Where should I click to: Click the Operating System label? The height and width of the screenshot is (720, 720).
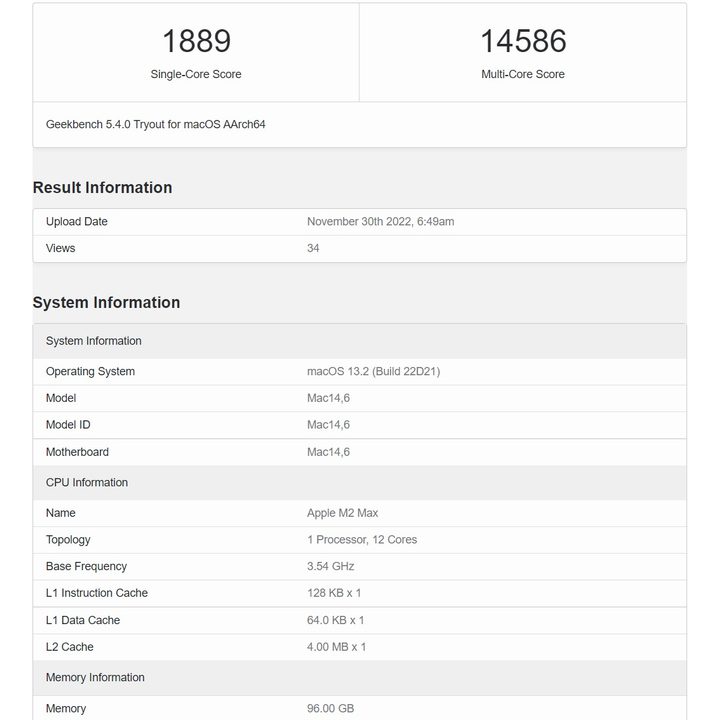point(90,371)
